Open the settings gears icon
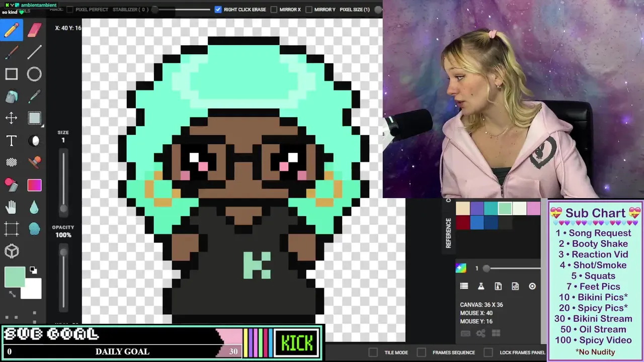The image size is (644, 362). pyautogui.click(x=481, y=333)
